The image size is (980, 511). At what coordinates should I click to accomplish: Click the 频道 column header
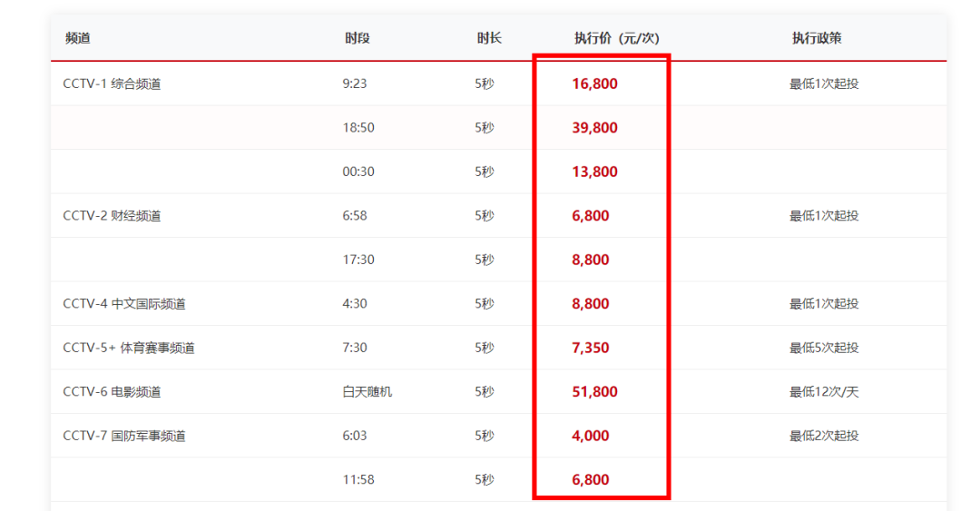click(78, 38)
